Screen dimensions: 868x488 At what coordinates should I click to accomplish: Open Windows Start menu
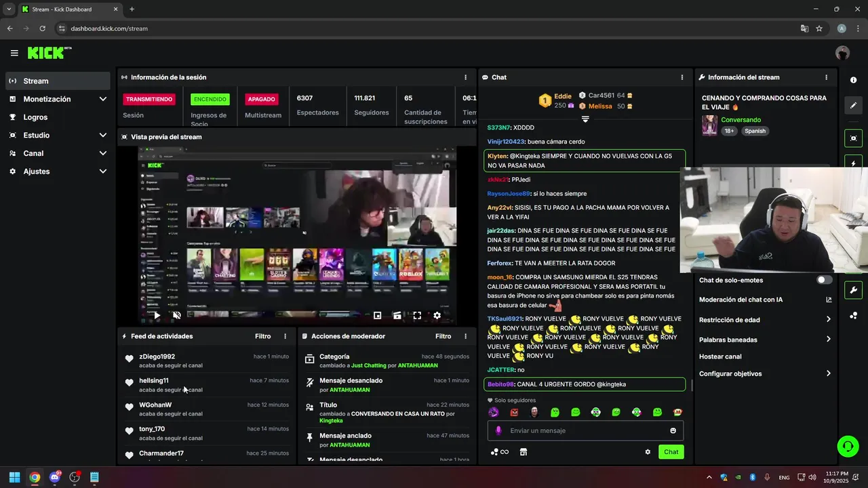click(x=14, y=477)
